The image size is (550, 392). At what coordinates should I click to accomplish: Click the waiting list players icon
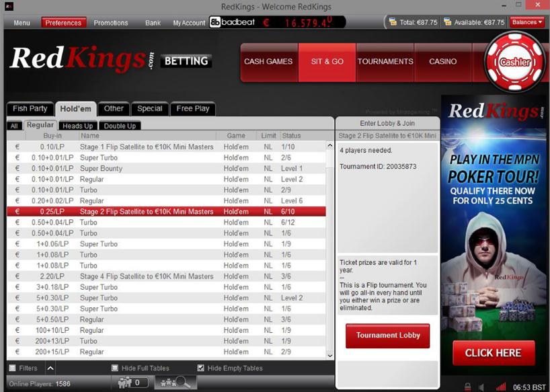point(124,383)
